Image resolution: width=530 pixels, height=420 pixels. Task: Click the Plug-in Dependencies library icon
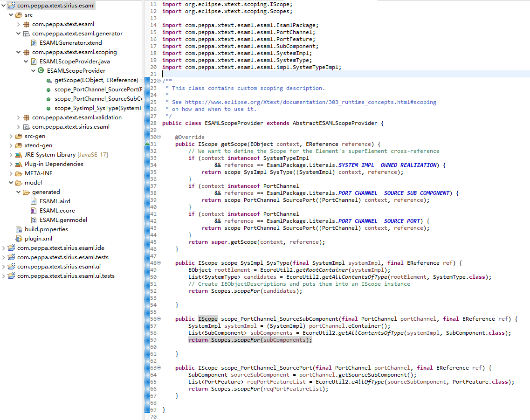click(x=19, y=164)
